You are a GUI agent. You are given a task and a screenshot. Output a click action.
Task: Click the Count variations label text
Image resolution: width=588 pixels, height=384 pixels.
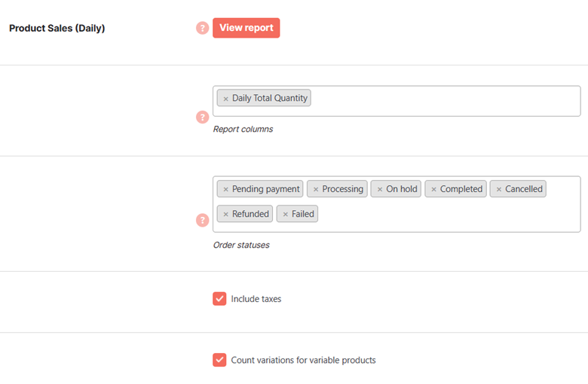coord(303,360)
